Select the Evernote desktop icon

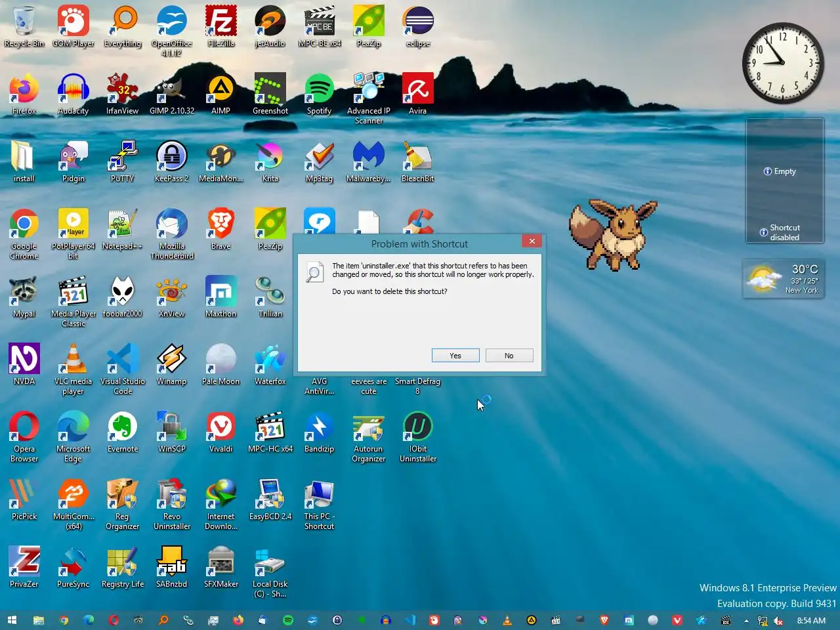click(123, 432)
